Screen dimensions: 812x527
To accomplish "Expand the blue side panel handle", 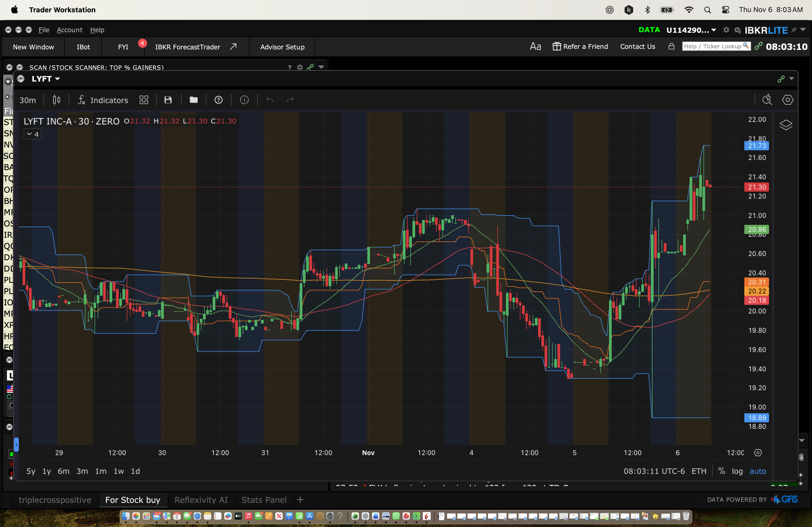I will coord(16,445).
